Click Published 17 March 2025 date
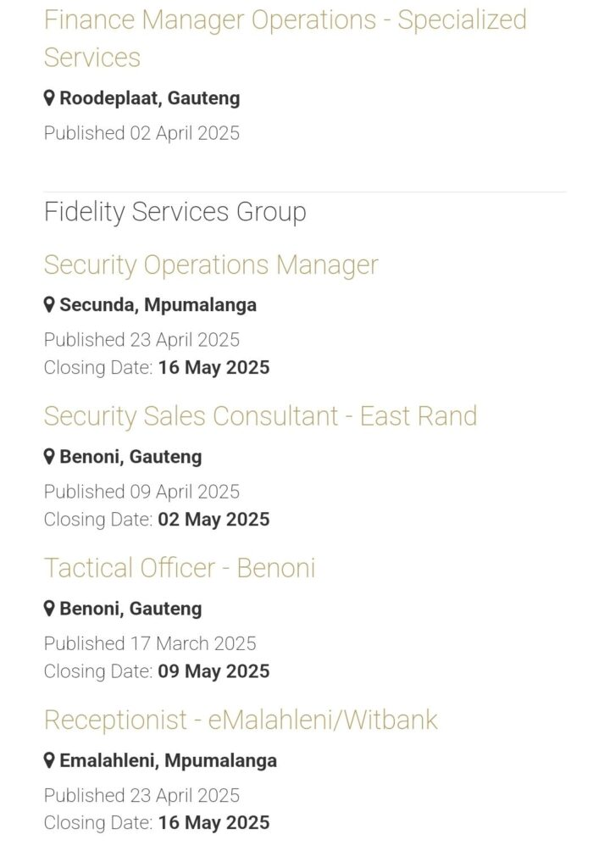The width and height of the screenshot is (610, 868). point(150,643)
